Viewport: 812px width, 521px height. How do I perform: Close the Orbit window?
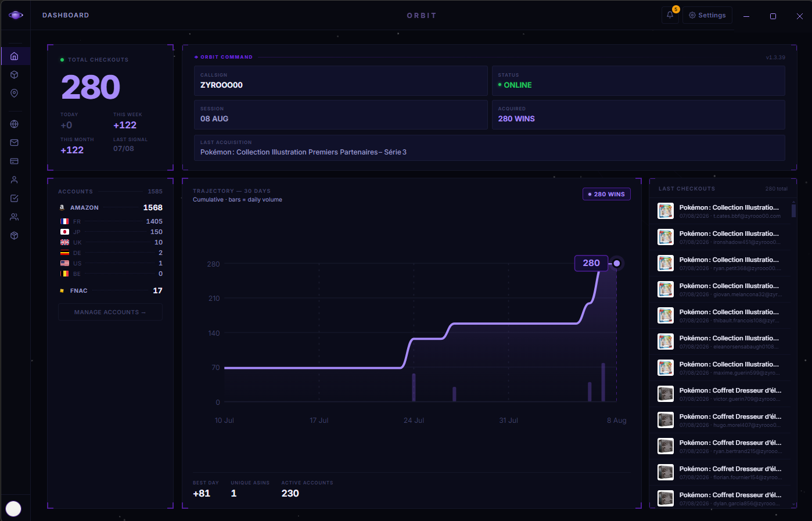click(x=800, y=16)
